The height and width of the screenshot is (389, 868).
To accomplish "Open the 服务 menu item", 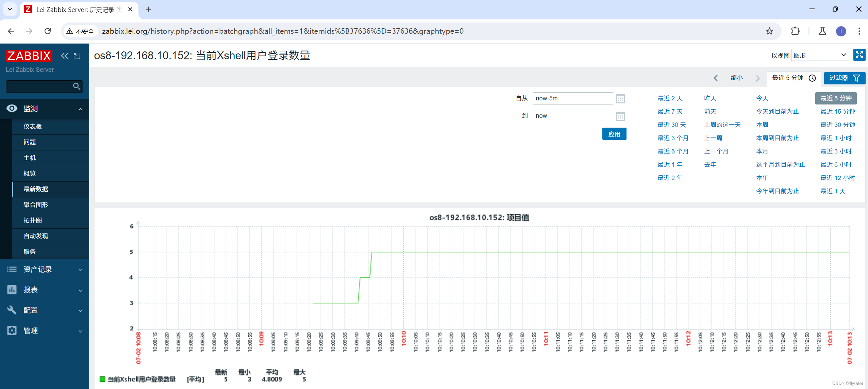I will tap(50, 252).
